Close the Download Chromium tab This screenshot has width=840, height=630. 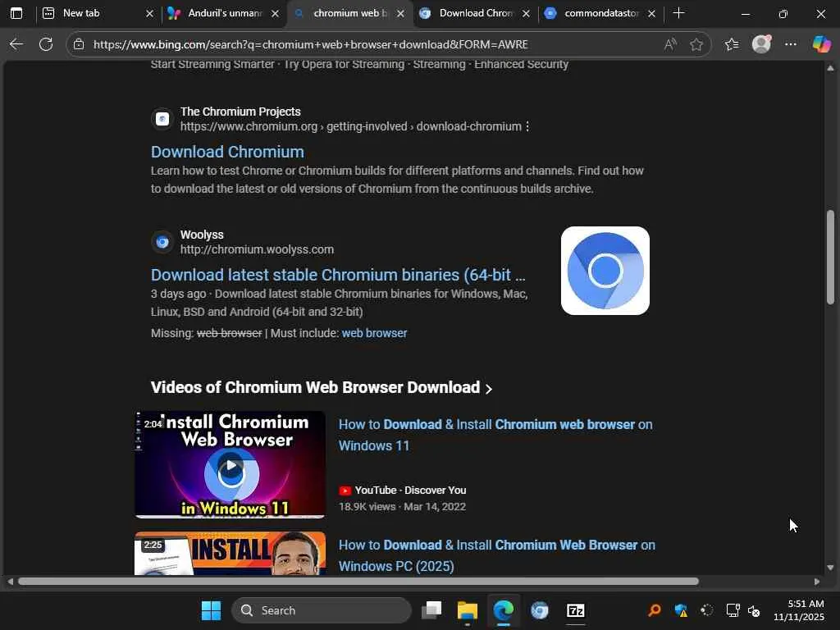pos(526,14)
